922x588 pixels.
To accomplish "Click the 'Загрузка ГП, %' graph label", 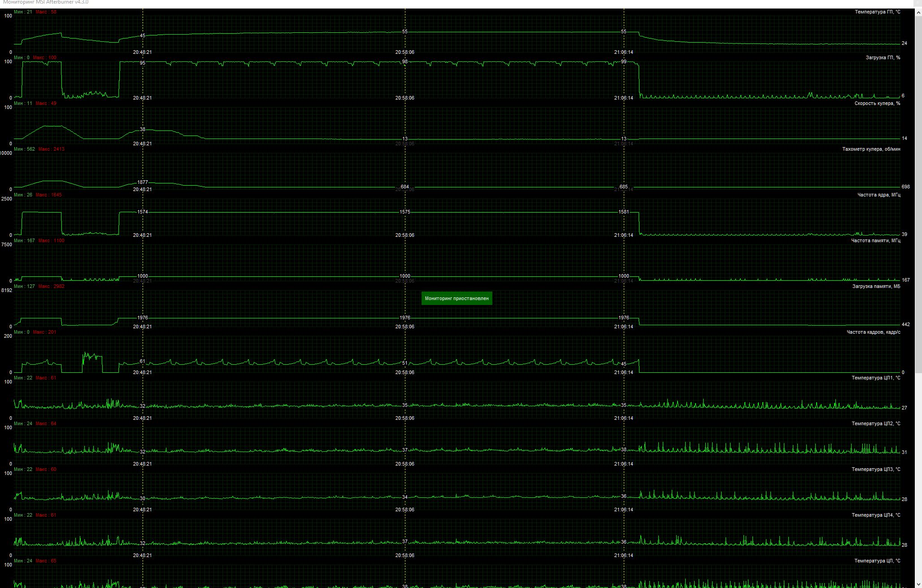I will pyautogui.click(x=883, y=58).
